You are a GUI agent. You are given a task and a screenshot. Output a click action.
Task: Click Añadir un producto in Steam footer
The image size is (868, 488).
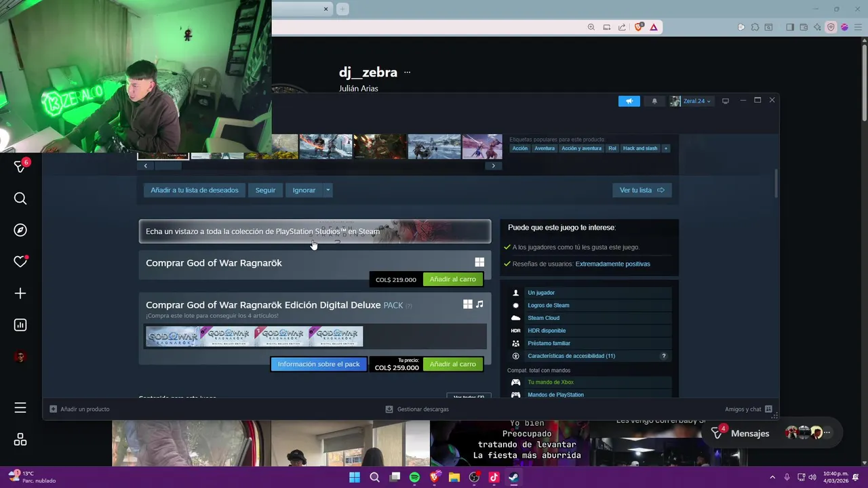(80, 409)
